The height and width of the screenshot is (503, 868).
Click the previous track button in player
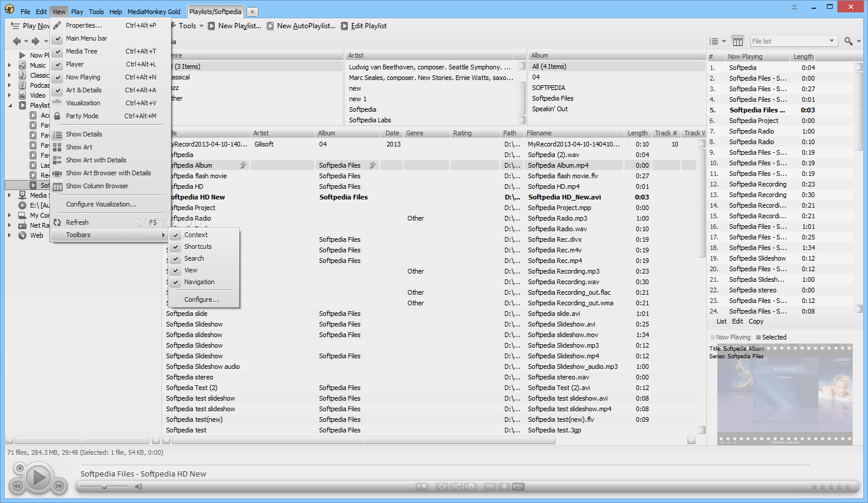(17, 486)
